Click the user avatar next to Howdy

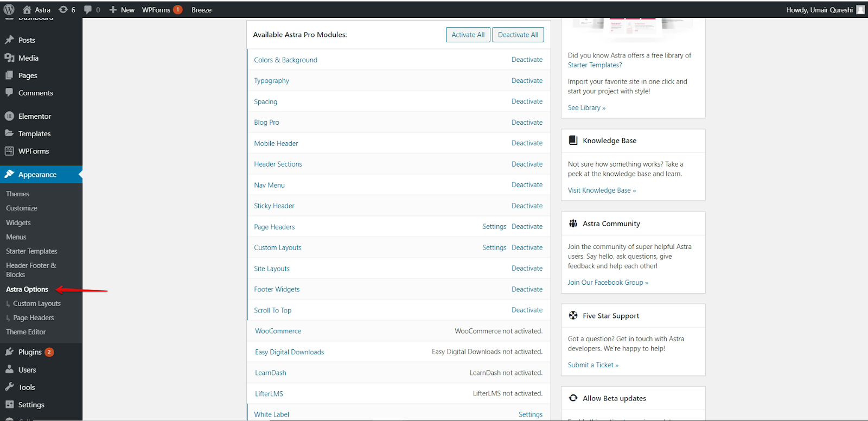(x=860, y=10)
